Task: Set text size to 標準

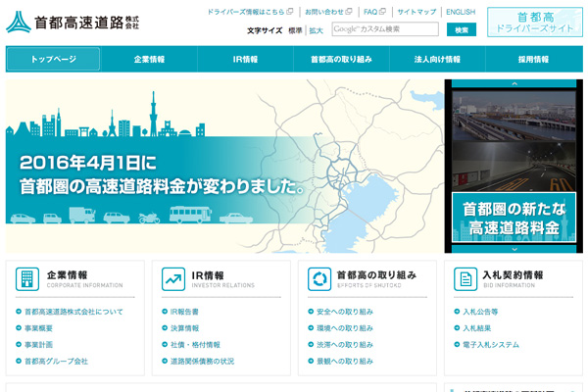Action: (295, 30)
